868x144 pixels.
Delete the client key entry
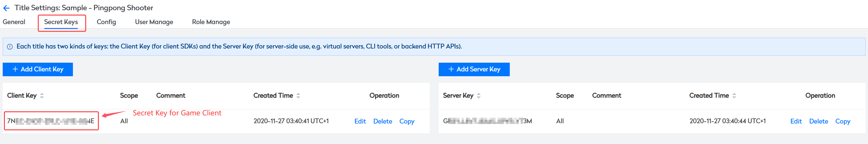click(382, 121)
